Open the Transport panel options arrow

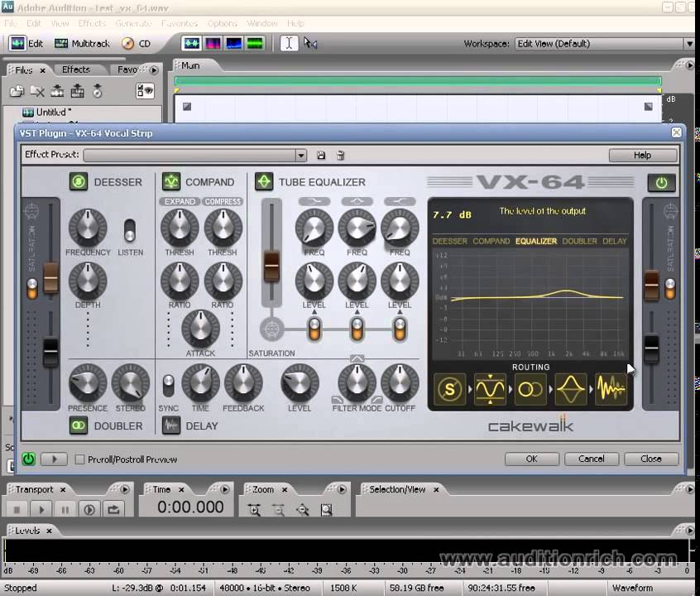pyautogui.click(x=125, y=489)
